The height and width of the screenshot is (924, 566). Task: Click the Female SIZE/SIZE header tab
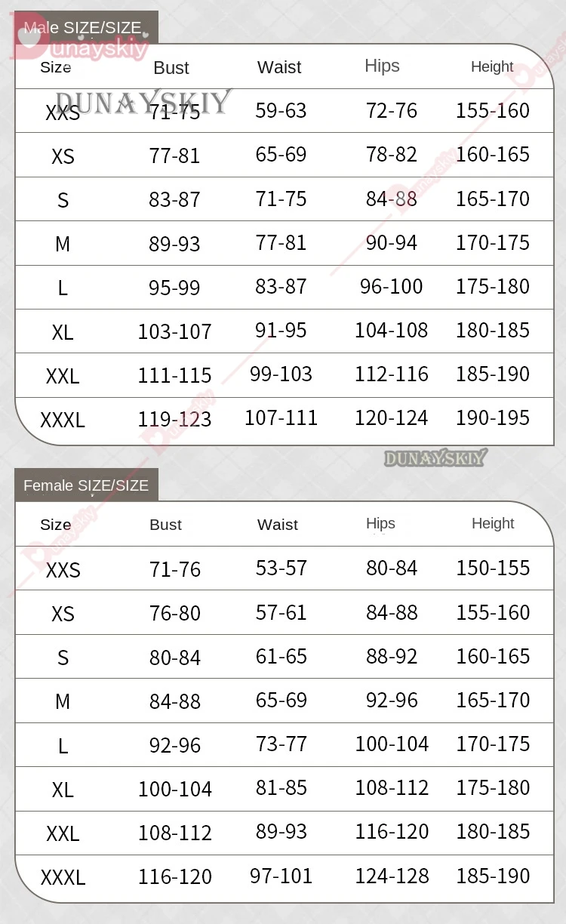pos(86,485)
